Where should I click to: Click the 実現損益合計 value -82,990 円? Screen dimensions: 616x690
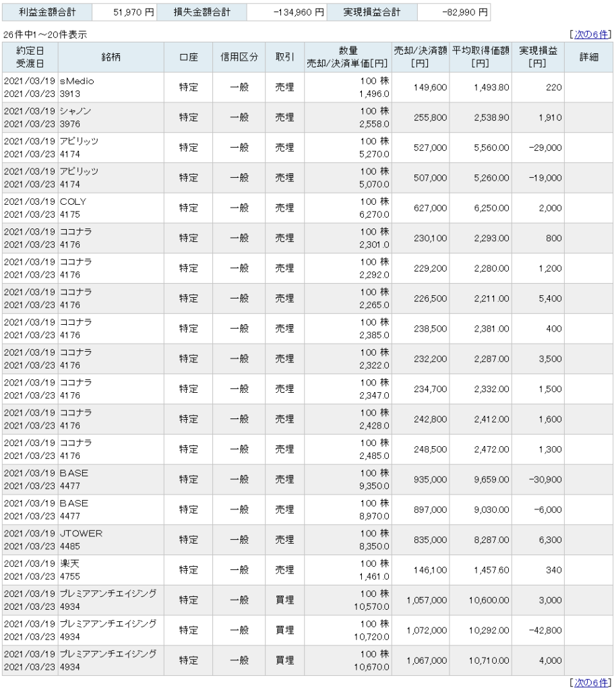click(465, 12)
